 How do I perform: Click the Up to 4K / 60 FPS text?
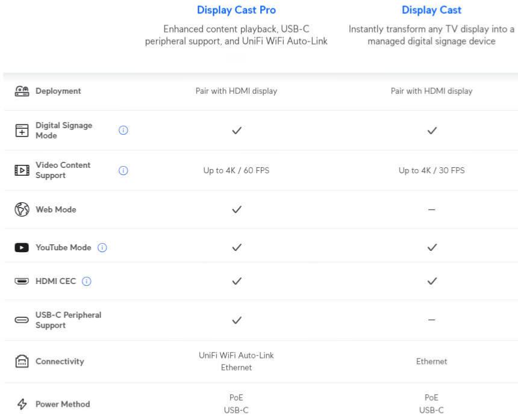pyautogui.click(x=236, y=170)
